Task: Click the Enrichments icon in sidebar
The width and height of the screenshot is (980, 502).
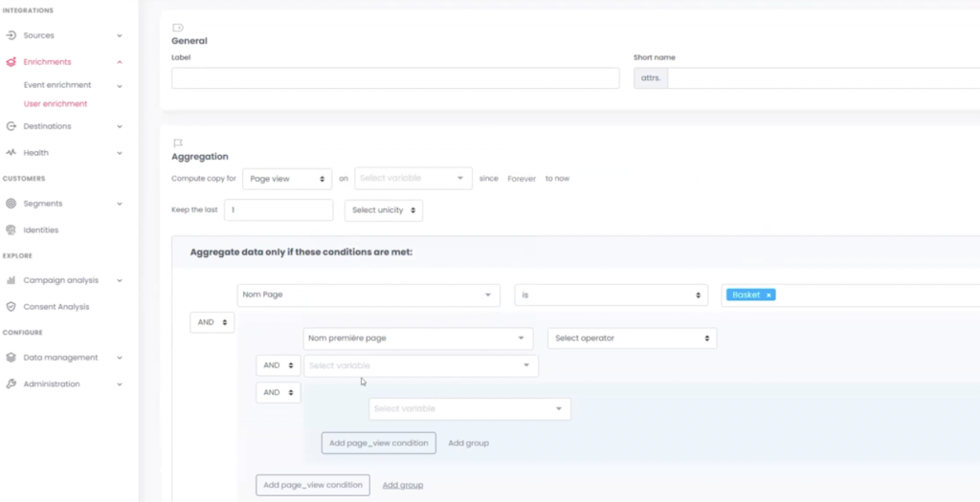Action: (x=11, y=62)
